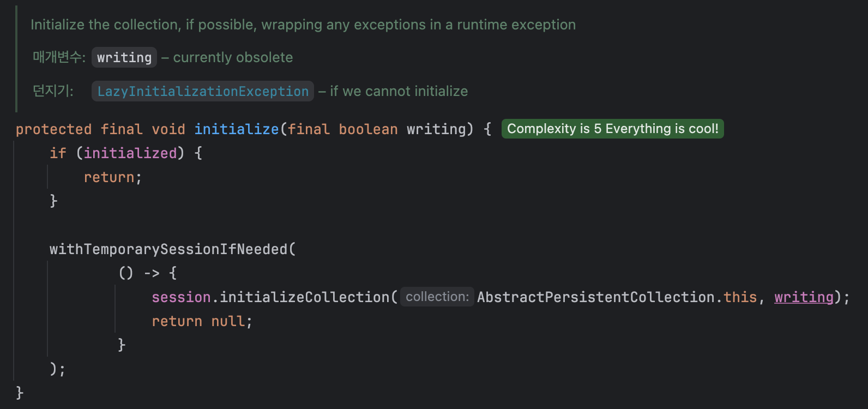Click the 'this' keyword after AbstractPersistentCollection
Screen dimensions: 868x409
click(740, 297)
